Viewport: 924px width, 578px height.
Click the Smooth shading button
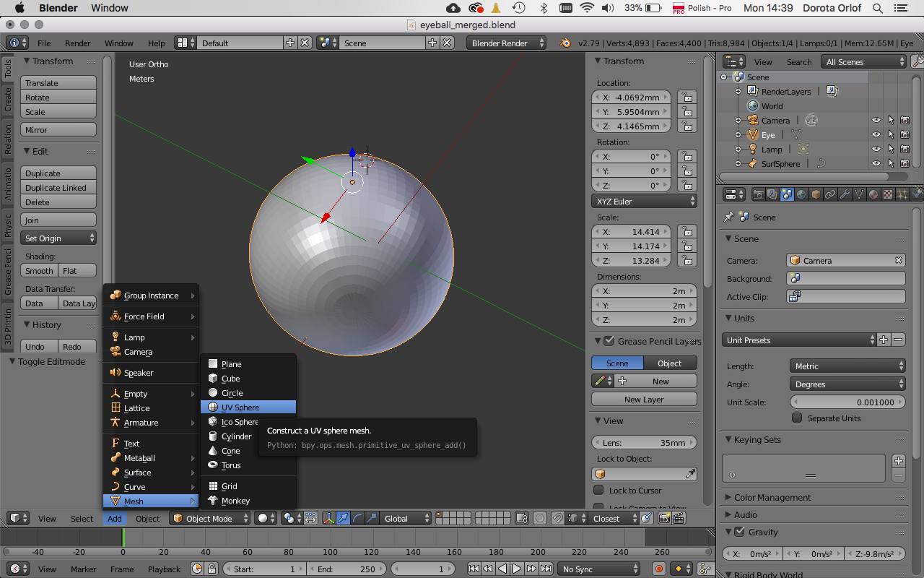click(39, 271)
